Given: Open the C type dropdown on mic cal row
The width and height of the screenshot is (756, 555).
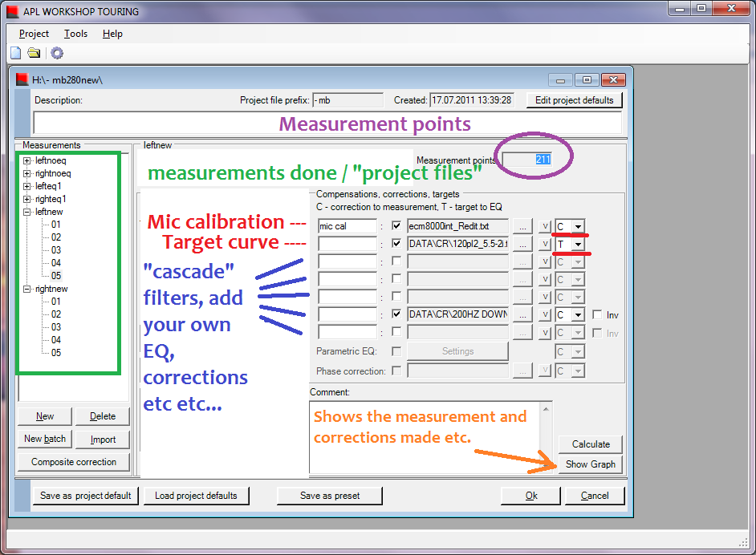Looking at the screenshot, I should pos(578,226).
